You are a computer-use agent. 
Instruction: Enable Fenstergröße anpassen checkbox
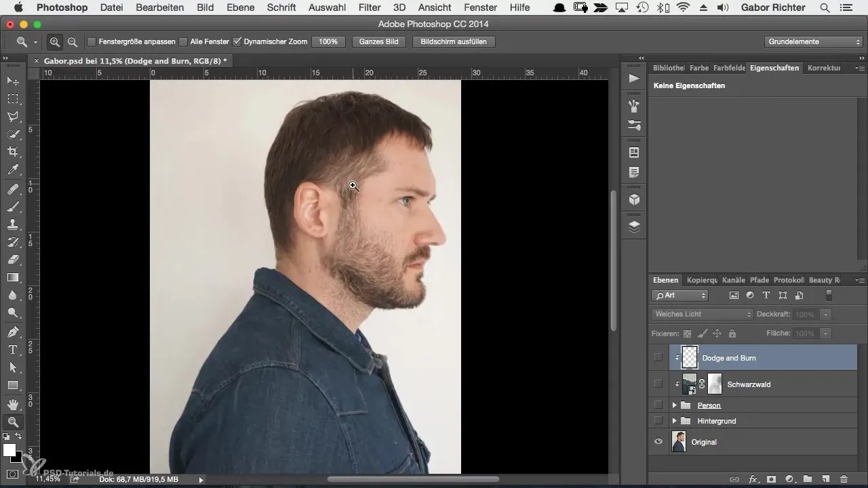[92, 42]
